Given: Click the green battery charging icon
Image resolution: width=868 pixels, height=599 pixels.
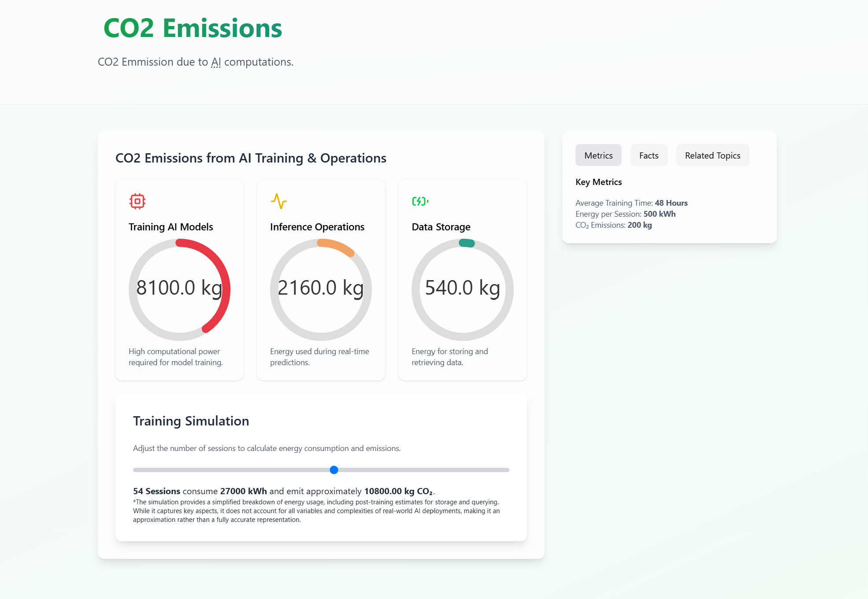Looking at the screenshot, I should tap(420, 201).
